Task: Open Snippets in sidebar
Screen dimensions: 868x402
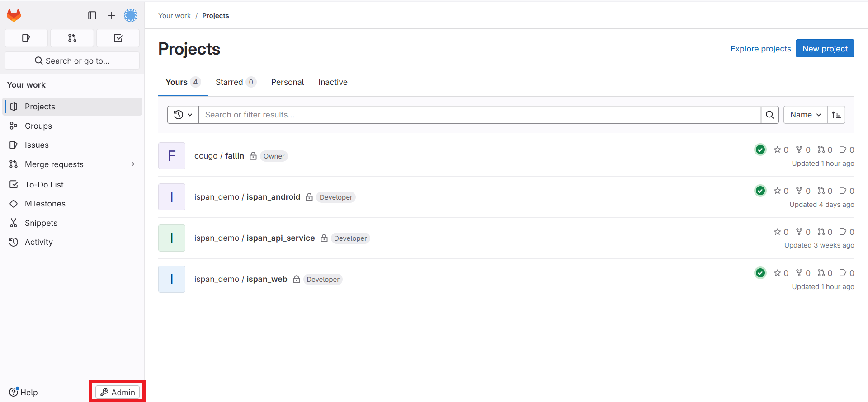Action: (72, 223)
